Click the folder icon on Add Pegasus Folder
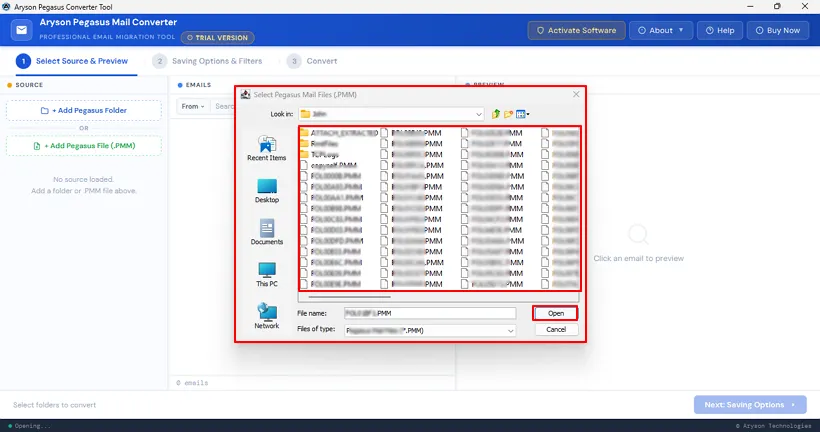The height and width of the screenshot is (432, 820). pyautogui.click(x=44, y=111)
